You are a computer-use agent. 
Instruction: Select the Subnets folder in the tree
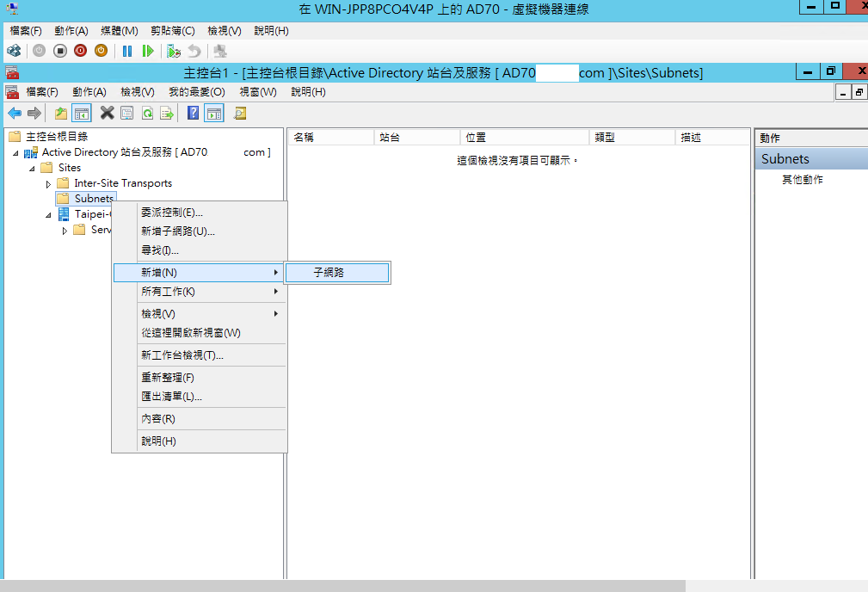pyautogui.click(x=94, y=199)
